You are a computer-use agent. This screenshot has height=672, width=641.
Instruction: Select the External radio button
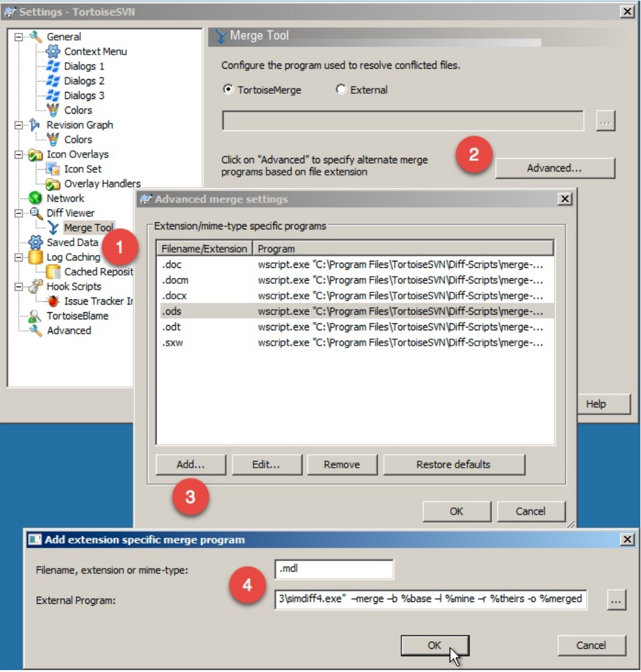(340, 89)
